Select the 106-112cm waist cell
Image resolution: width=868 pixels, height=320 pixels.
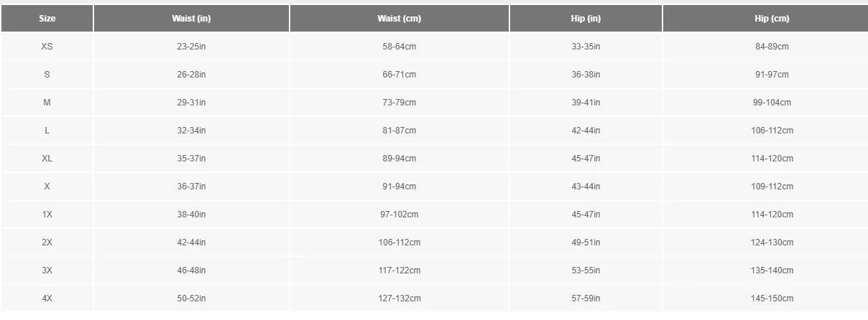[399, 243]
